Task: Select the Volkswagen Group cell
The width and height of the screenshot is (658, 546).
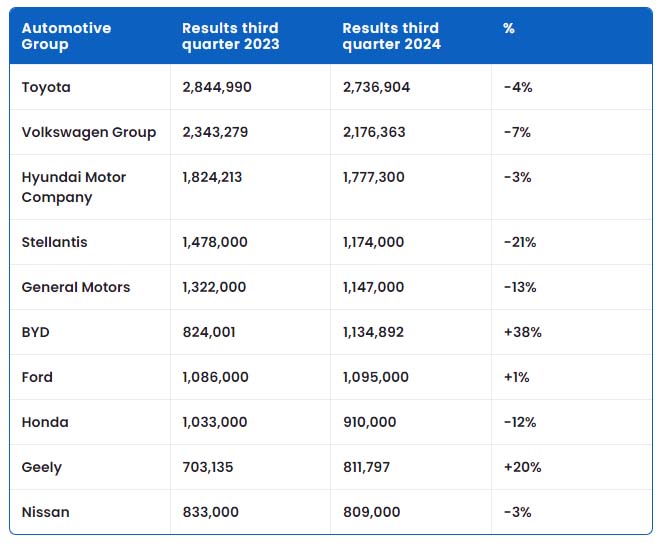Action: [x=89, y=132]
